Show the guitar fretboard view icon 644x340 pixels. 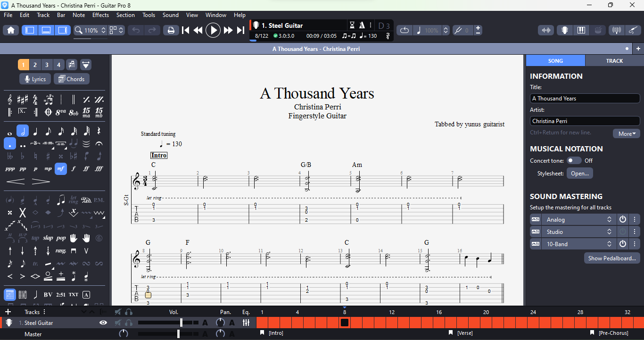coord(564,30)
